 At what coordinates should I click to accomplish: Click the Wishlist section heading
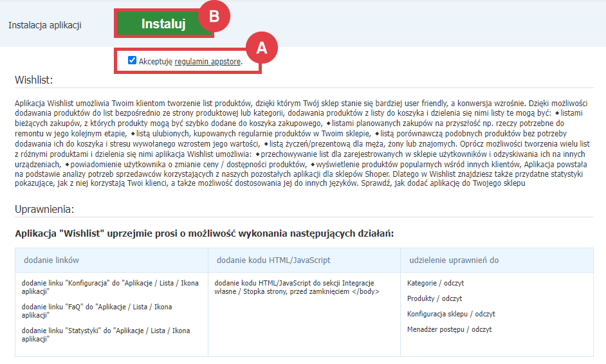pyautogui.click(x=33, y=80)
